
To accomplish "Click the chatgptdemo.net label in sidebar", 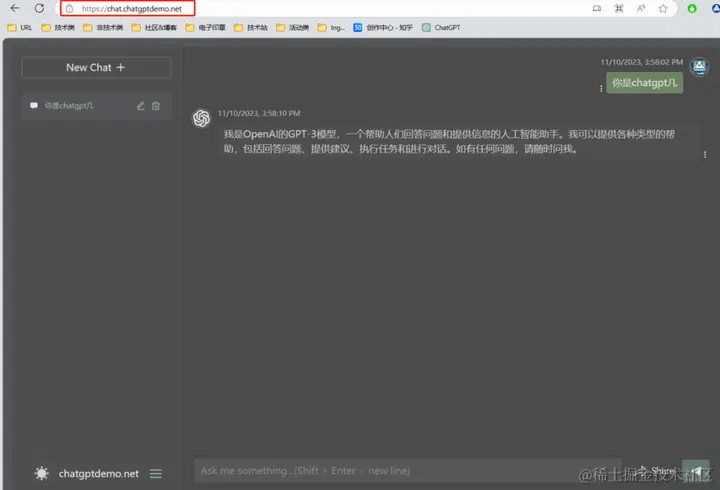I will (99, 473).
